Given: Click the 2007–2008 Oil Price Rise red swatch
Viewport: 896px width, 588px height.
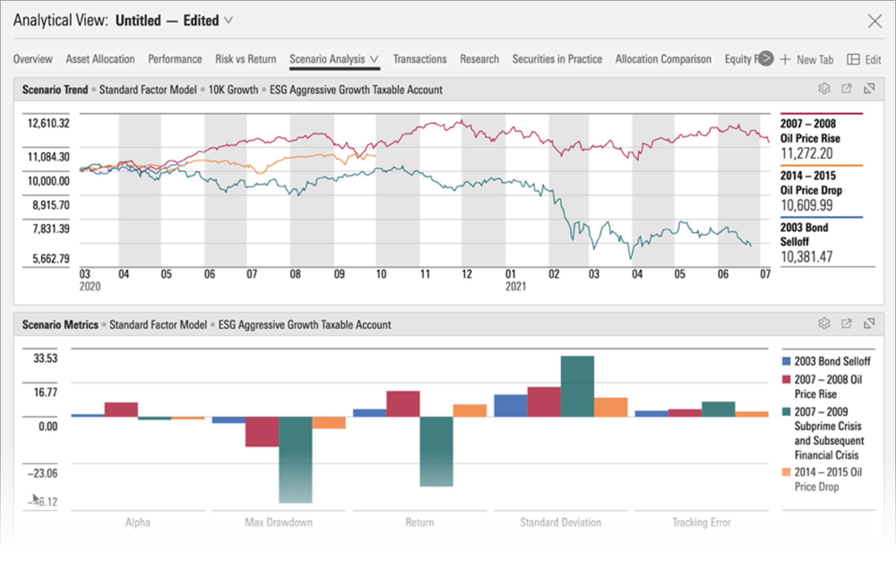Looking at the screenshot, I should click(786, 379).
